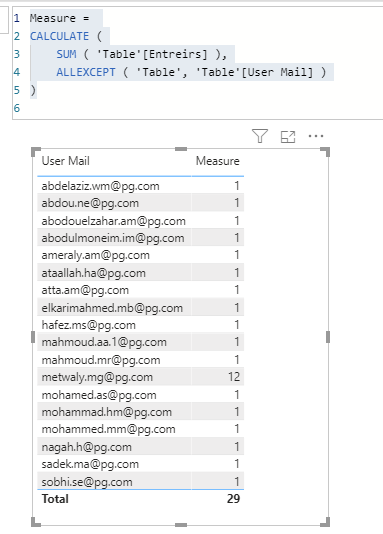383x534 pixels.
Task: Choose the mahmoud.aa.1@pg.com entry
Action: (104, 342)
